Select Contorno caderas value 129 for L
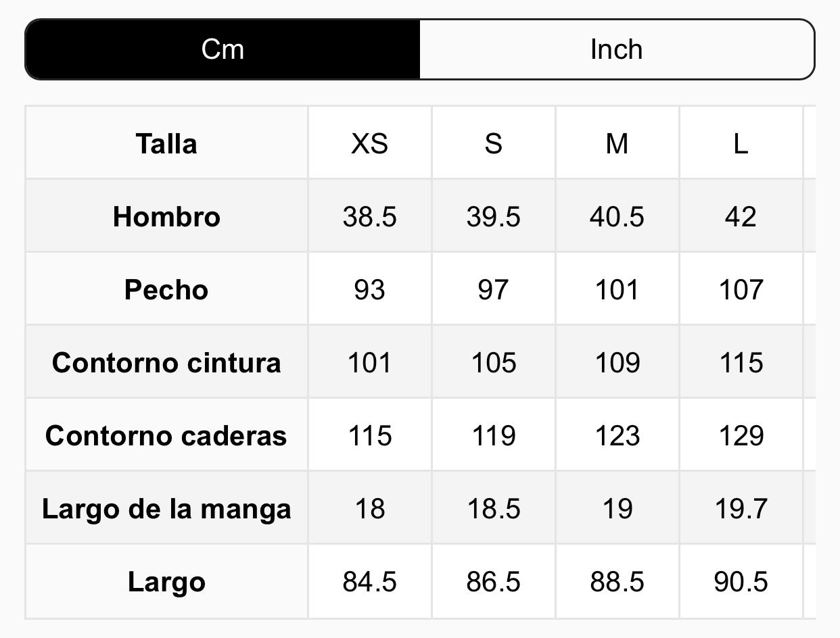This screenshot has height=638, width=840. [741, 435]
